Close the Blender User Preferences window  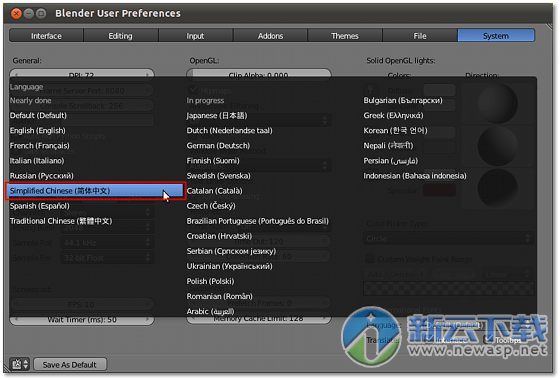coord(16,14)
